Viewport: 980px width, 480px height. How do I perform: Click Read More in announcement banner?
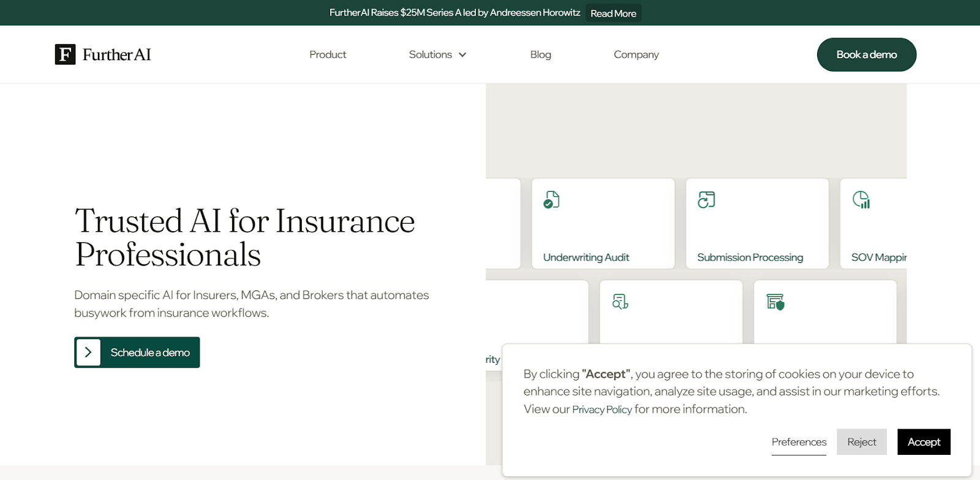[613, 13]
